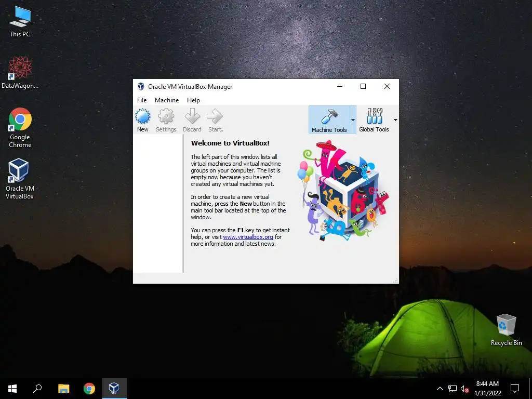Open the network tray icon

(x=453, y=389)
